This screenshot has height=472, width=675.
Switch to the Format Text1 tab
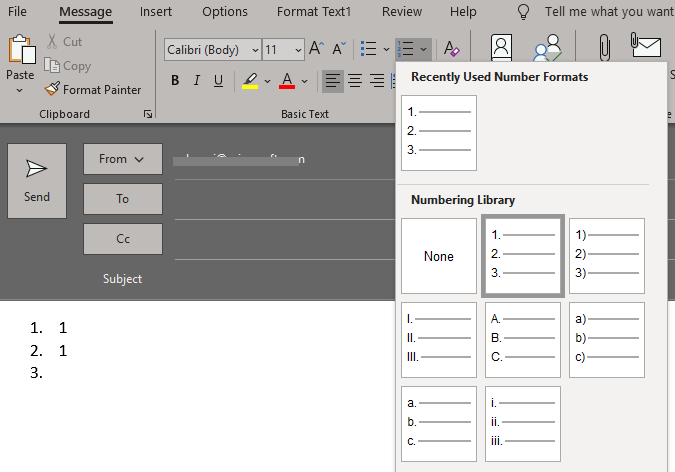[314, 12]
